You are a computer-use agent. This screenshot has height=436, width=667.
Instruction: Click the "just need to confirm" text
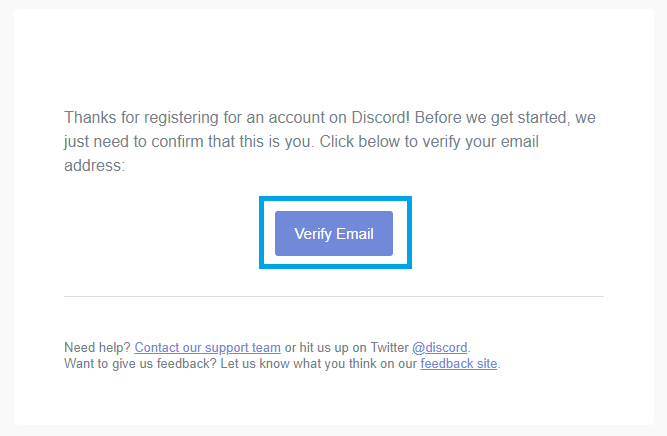[134, 142]
